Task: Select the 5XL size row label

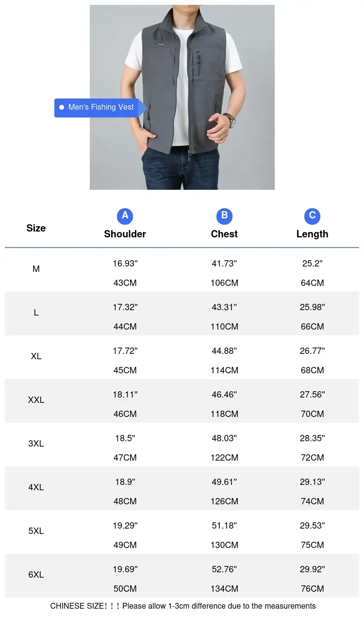Action: coord(36,531)
